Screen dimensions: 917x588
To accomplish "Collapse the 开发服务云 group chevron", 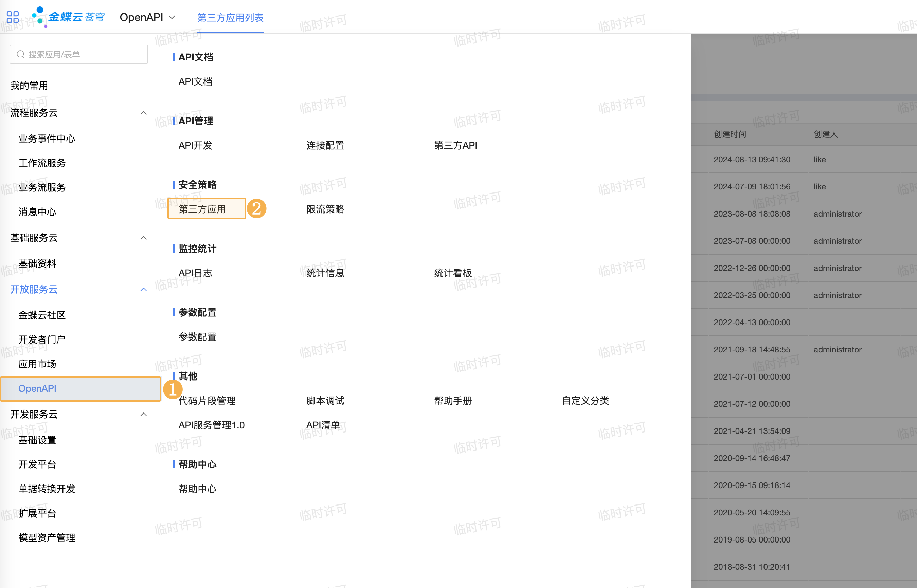I will click(x=144, y=414).
